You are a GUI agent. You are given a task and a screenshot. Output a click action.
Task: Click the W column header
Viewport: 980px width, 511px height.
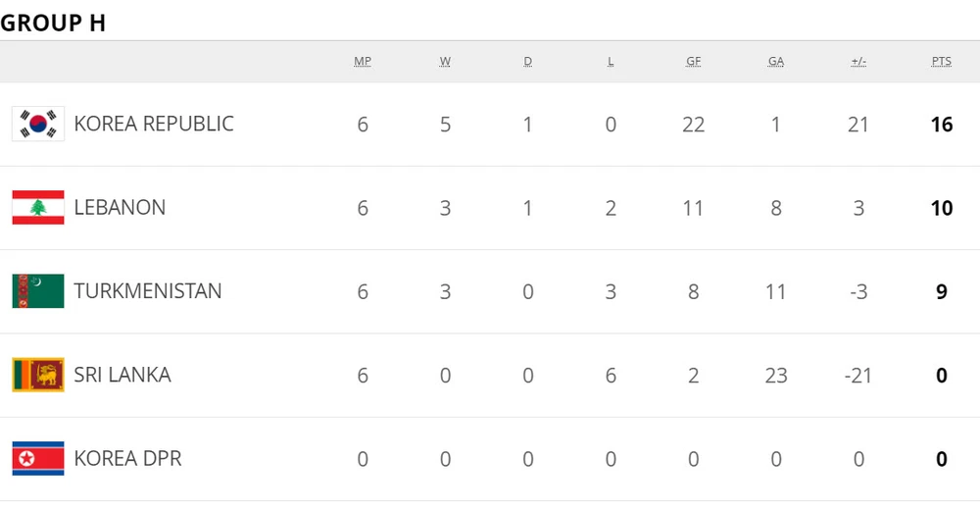pos(445,62)
